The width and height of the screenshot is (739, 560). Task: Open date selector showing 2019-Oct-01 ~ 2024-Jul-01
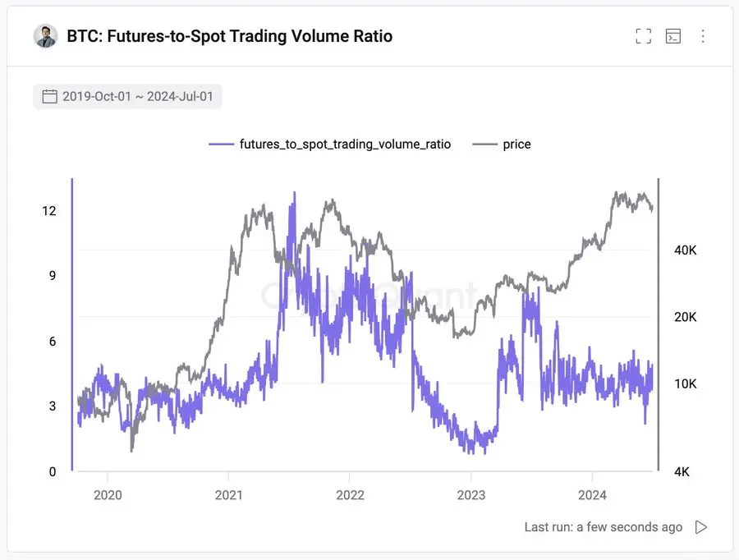pyautogui.click(x=127, y=96)
